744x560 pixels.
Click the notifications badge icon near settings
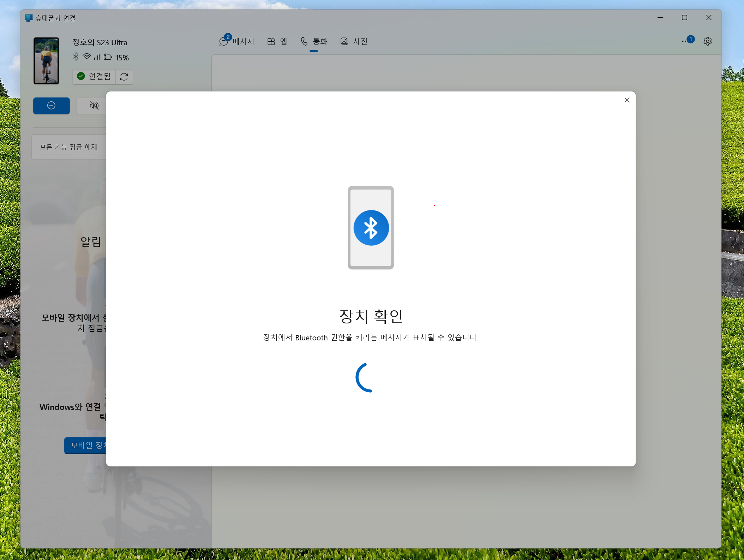click(688, 40)
